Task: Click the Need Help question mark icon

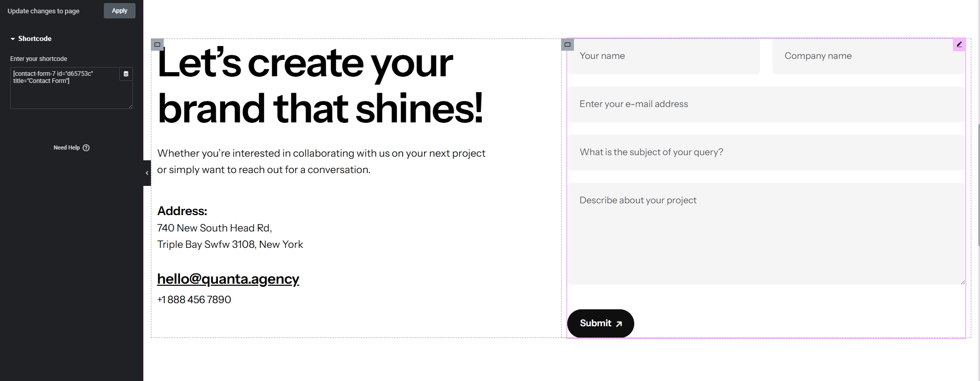Action: click(x=86, y=147)
